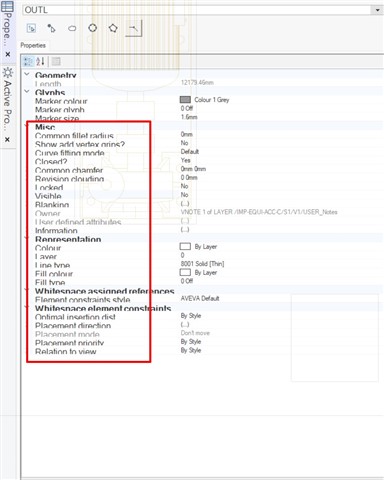384x480 pixels.
Task: Select the Common fillet radius row
Action: point(202,135)
